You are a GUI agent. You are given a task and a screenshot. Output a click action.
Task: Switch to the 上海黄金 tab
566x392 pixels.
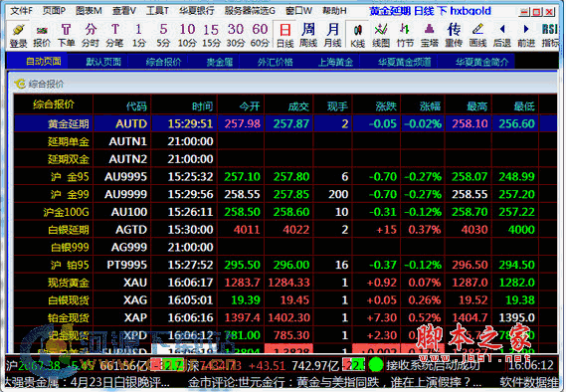coord(335,62)
